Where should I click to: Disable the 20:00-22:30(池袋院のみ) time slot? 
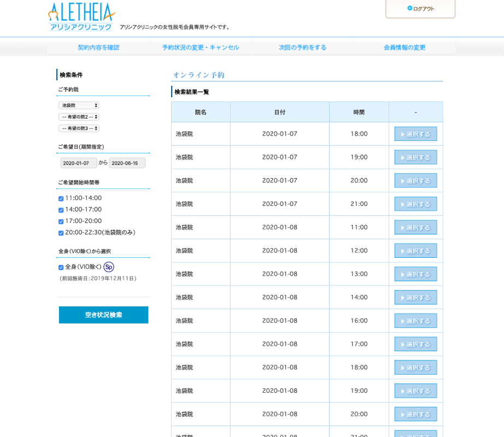[x=61, y=233]
